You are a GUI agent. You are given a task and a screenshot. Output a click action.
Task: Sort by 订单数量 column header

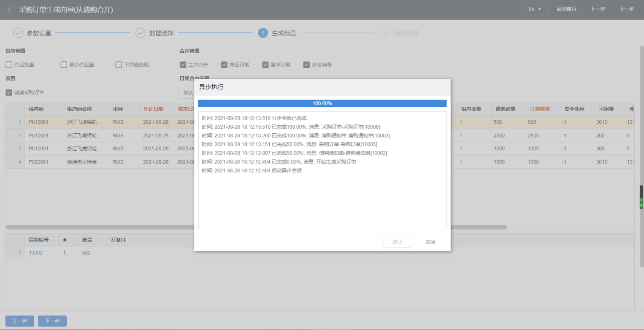pyautogui.click(x=540, y=109)
